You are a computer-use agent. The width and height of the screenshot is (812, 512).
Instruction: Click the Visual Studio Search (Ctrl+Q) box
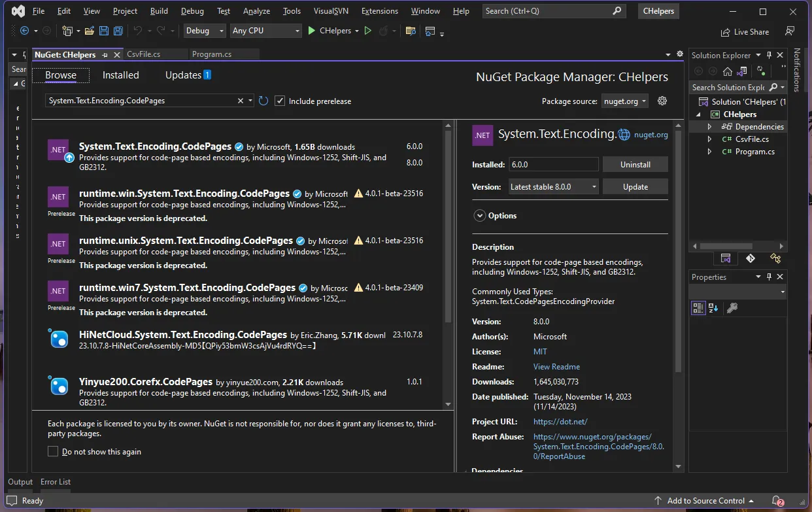(554, 11)
